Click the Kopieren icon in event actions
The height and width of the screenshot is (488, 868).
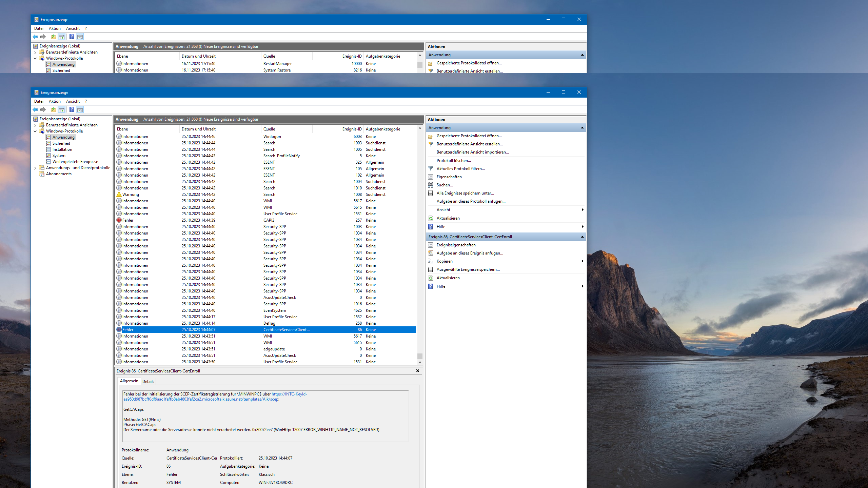click(431, 261)
